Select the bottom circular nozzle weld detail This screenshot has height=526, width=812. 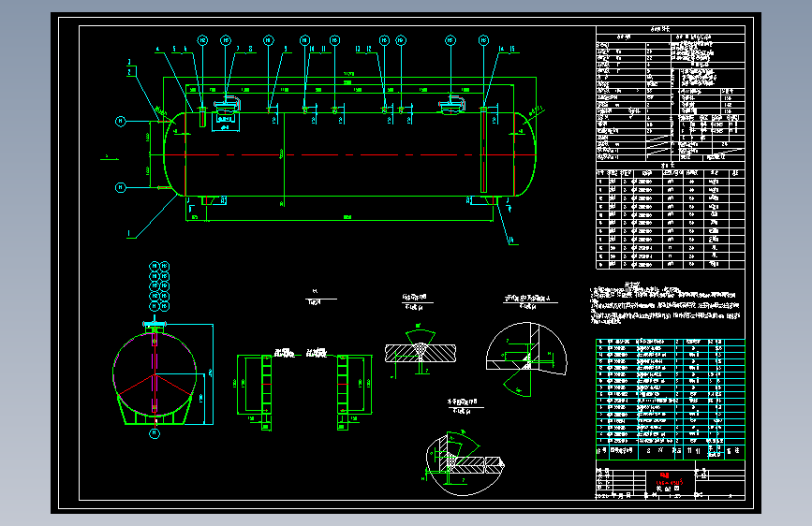point(464,461)
